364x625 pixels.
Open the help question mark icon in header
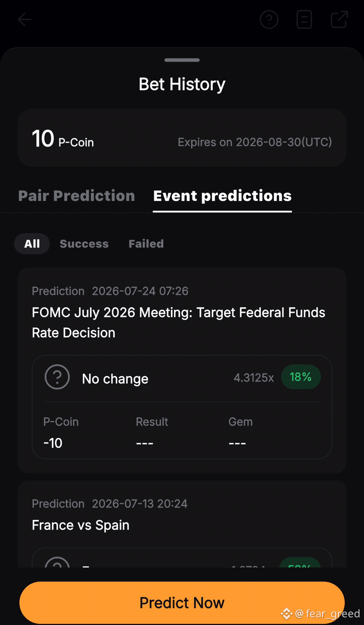point(269,20)
